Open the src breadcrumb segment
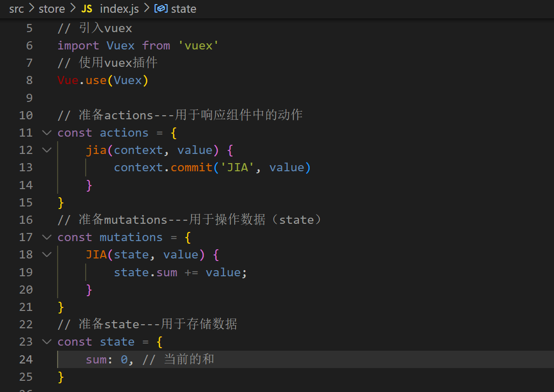The height and width of the screenshot is (392, 554). pos(16,9)
